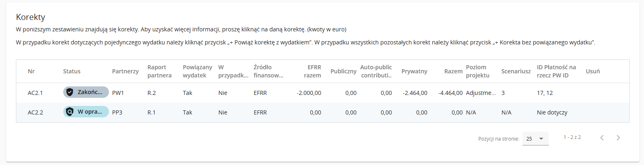Click the Usuń column header
The image size is (644, 165).
pos(593,71)
